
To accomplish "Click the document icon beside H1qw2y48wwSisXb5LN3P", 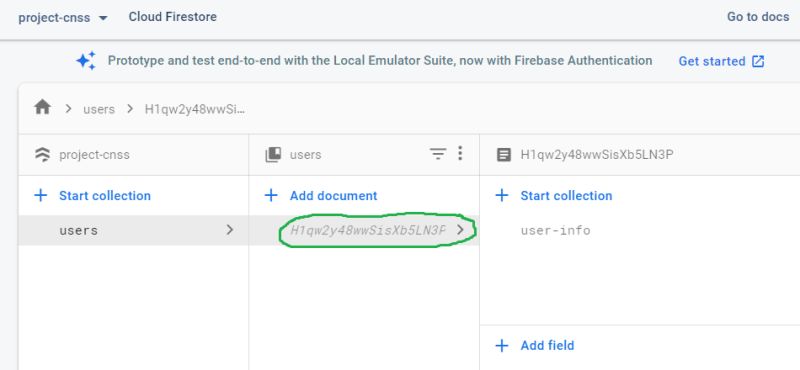I will pos(504,155).
